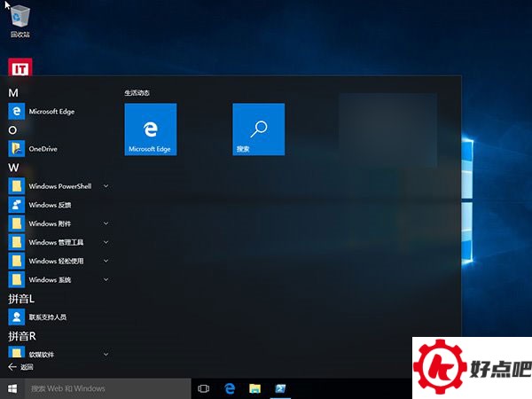The height and width of the screenshot is (399, 532).
Task: Click the Windows 管理工具 folder icon
Action: click(x=17, y=242)
